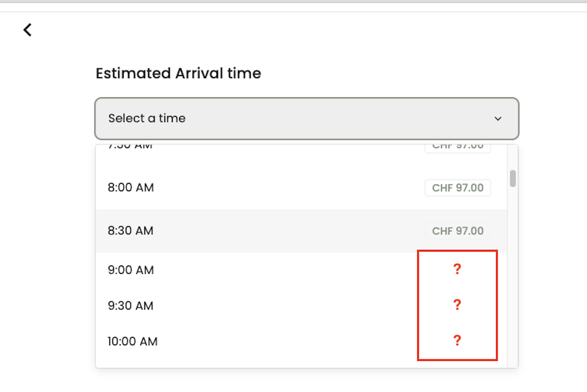
Task: Pick 9:00 AM from the list
Action: (x=131, y=270)
